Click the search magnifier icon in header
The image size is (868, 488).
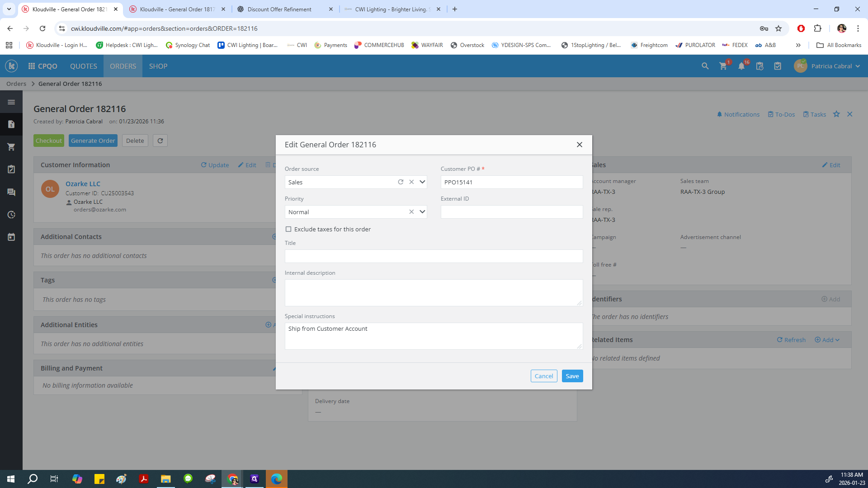coord(705,66)
